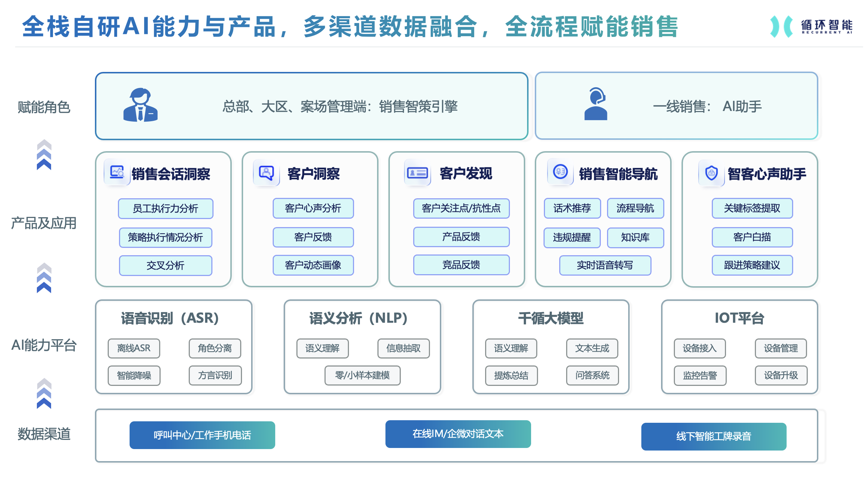Click the 客户反馈 box
The height and width of the screenshot is (479, 868).
(x=313, y=237)
